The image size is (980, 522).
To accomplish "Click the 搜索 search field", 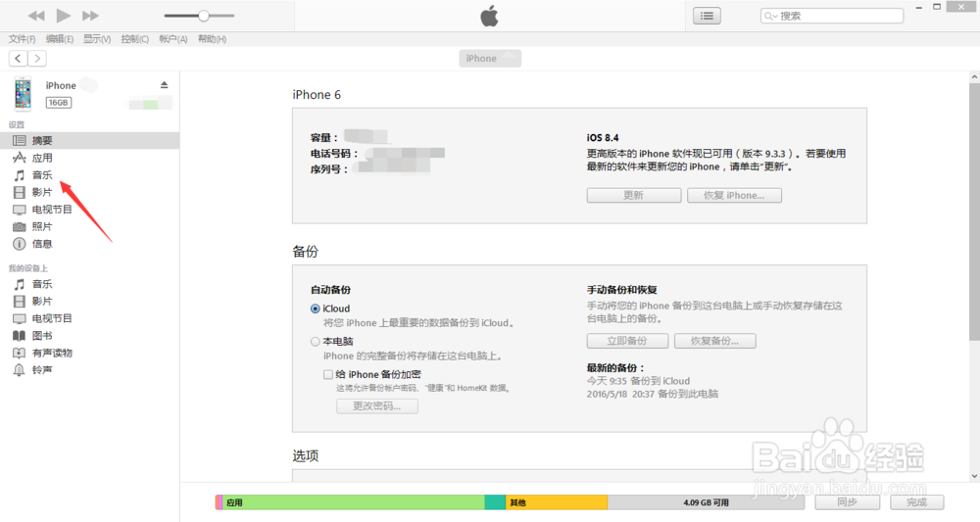I will (832, 16).
